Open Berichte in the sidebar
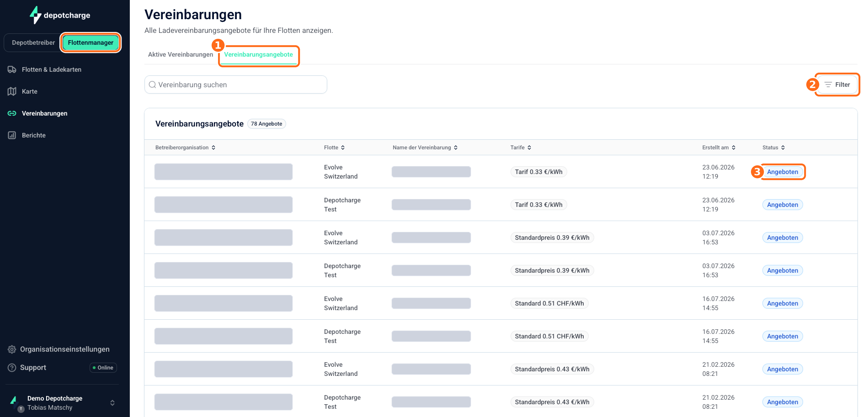Image resolution: width=868 pixels, height=417 pixels. (x=34, y=135)
